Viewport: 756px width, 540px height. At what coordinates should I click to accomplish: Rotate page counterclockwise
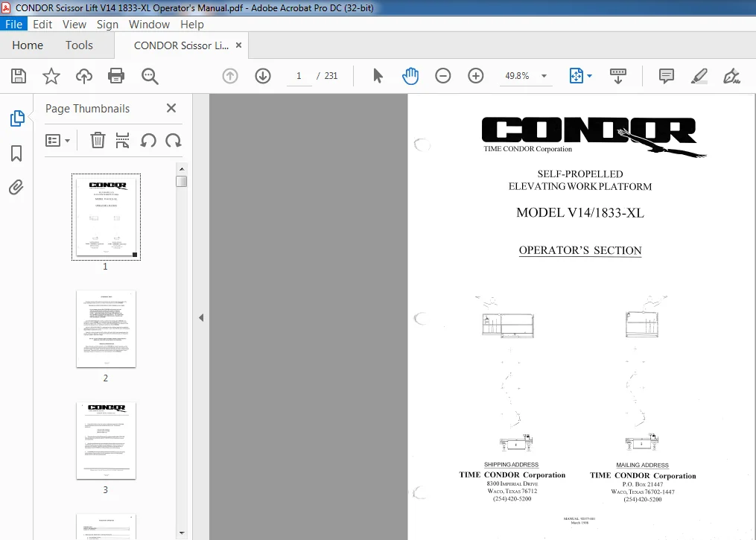[x=148, y=141]
